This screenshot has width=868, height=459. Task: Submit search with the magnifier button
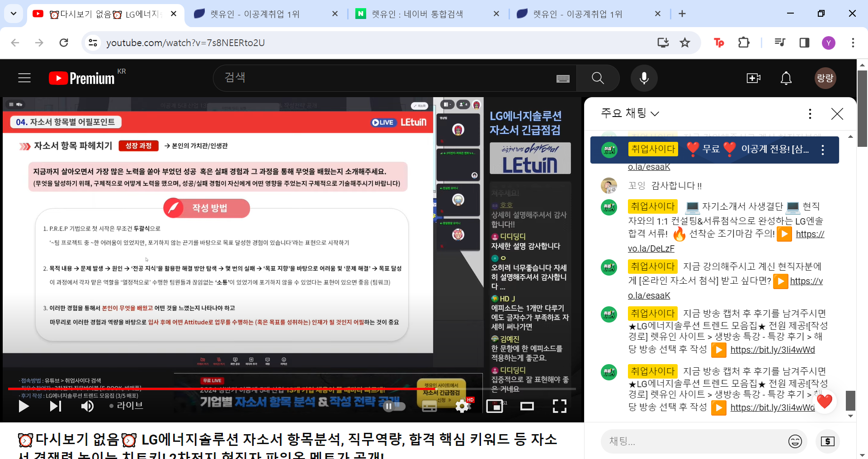click(x=598, y=78)
